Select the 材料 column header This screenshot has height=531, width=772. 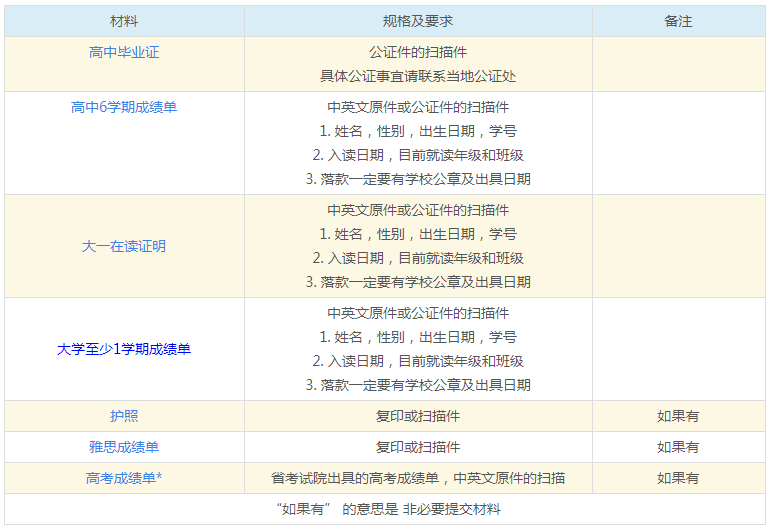124,21
